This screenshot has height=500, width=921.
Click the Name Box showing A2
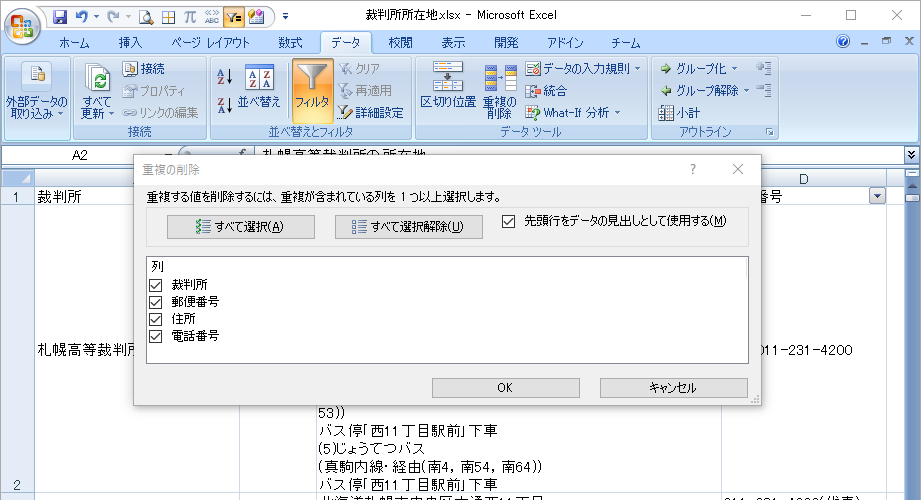pyautogui.click(x=79, y=155)
